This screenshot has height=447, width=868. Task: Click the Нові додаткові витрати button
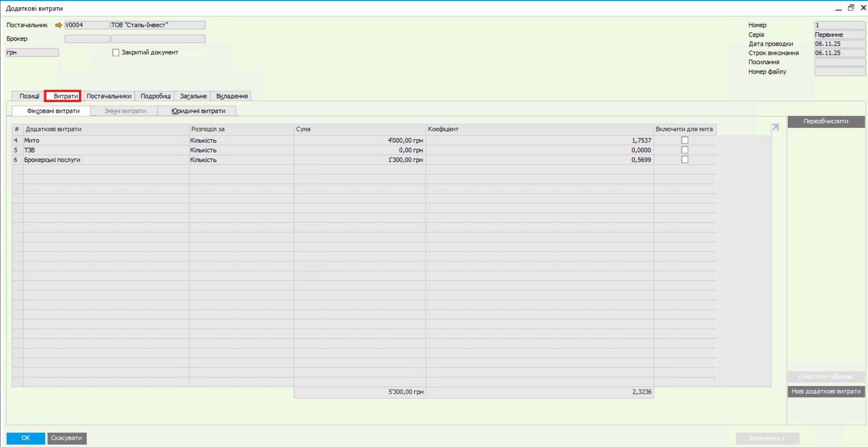(826, 392)
